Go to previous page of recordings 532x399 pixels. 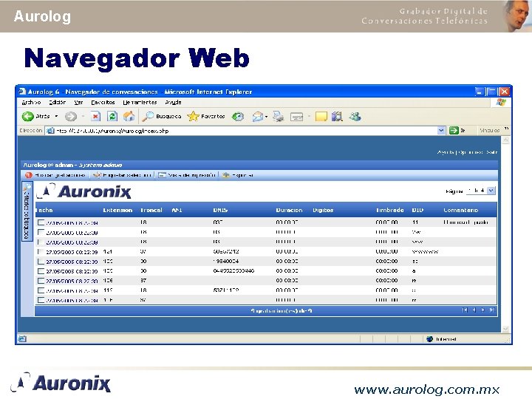click(x=474, y=310)
